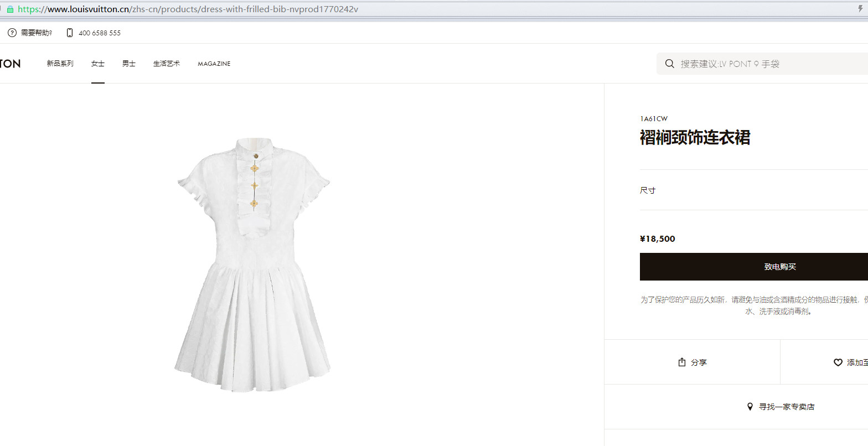Open the 女士 menu

[x=98, y=64]
